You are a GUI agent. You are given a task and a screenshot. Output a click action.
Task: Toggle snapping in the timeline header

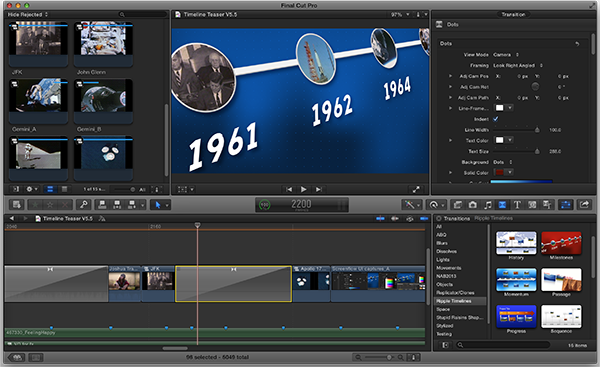[x=424, y=219]
